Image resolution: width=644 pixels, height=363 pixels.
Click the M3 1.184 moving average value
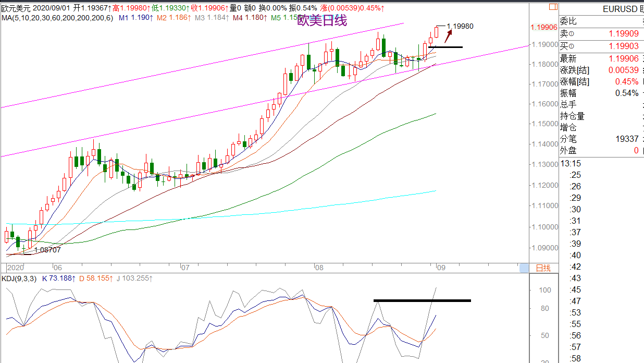(212, 18)
